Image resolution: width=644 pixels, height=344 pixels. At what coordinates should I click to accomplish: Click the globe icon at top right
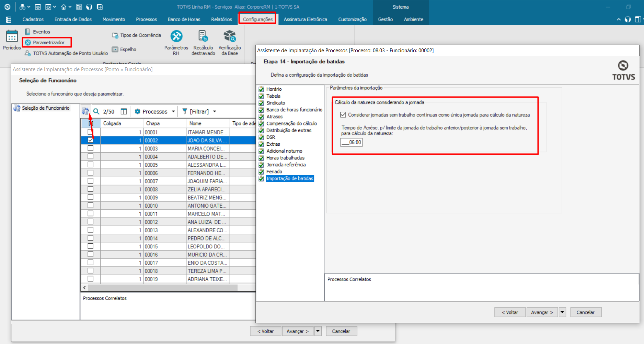point(628,20)
